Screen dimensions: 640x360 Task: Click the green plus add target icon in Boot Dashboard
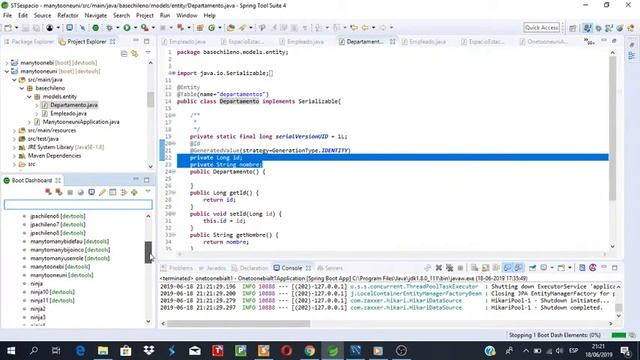(134, 192)
